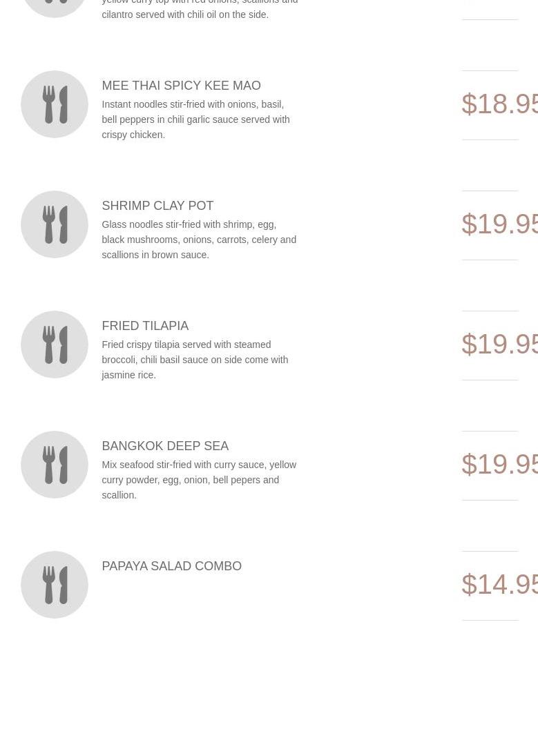Open the SHRIMP CLAY POT item title
The image size is (538, 756).
pyautogui.click(x=157, y=205)
